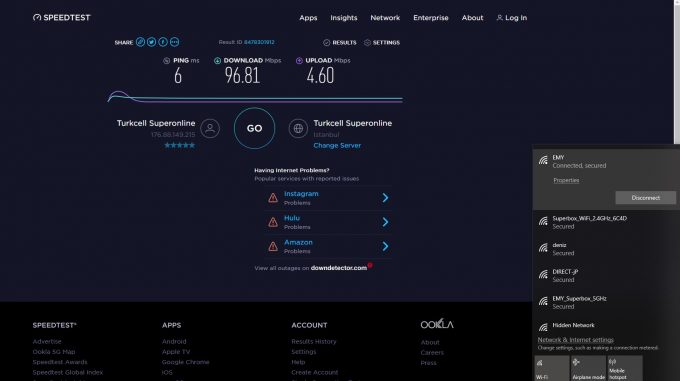
Task: Expand the Instagram problems chevron
Action: point(385,198)
